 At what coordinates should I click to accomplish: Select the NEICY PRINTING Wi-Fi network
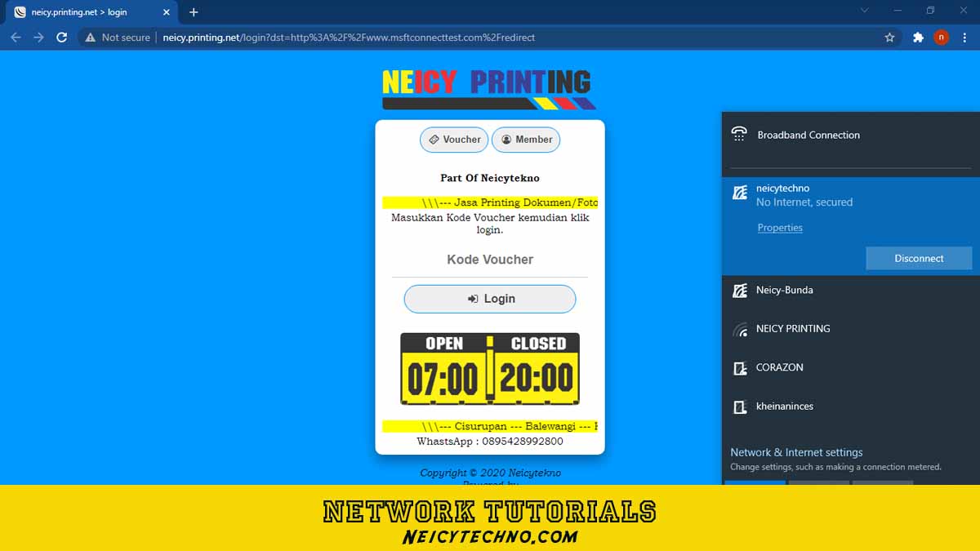[851, 329]
